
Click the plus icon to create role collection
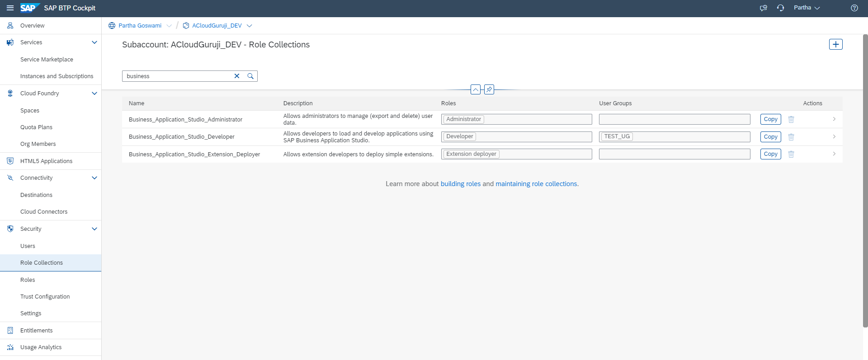tap(835, 44)
